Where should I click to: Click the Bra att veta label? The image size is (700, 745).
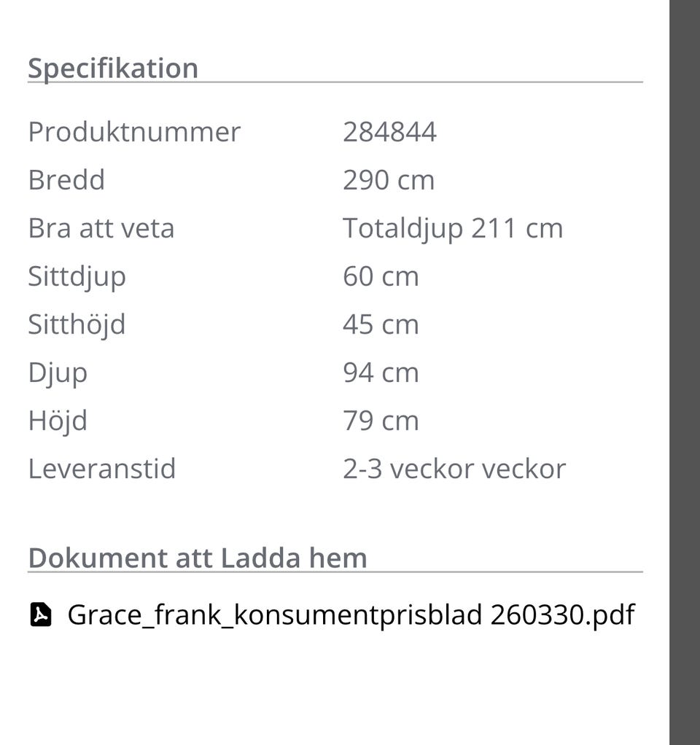[101, 228]
